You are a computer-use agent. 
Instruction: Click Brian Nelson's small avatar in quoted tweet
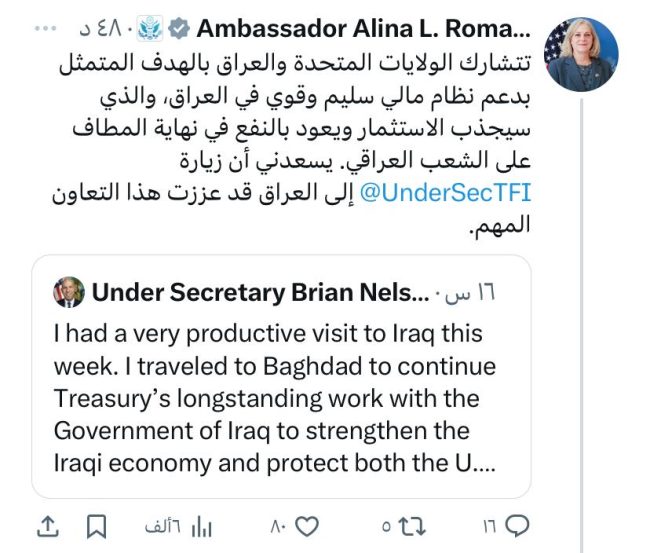coord(69,292)
